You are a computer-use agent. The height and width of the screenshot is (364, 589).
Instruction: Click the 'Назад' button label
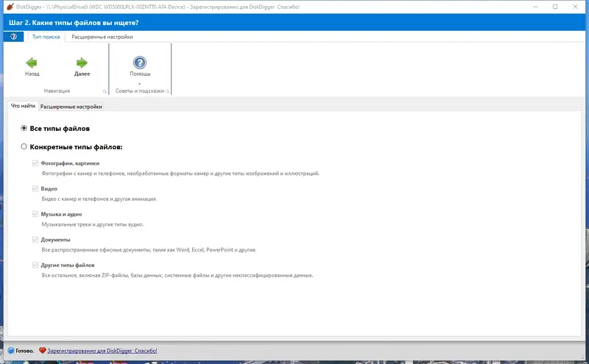[32, 74]
